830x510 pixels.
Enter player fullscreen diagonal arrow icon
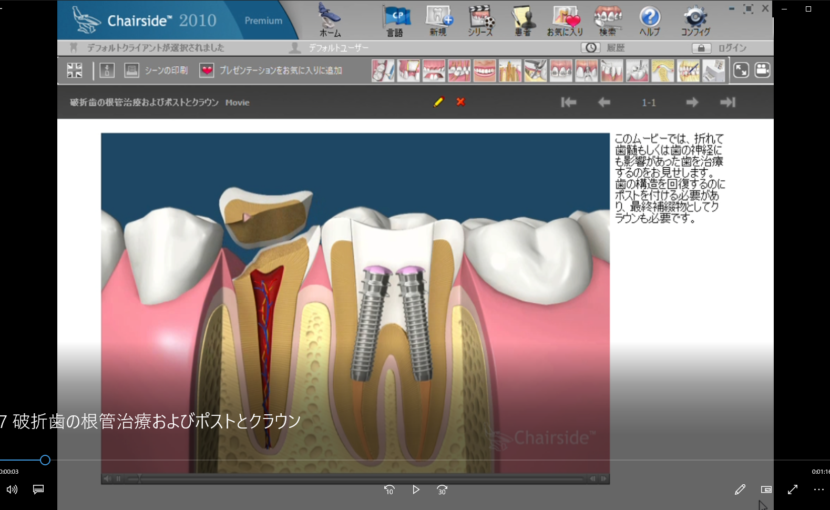point(792,490)
